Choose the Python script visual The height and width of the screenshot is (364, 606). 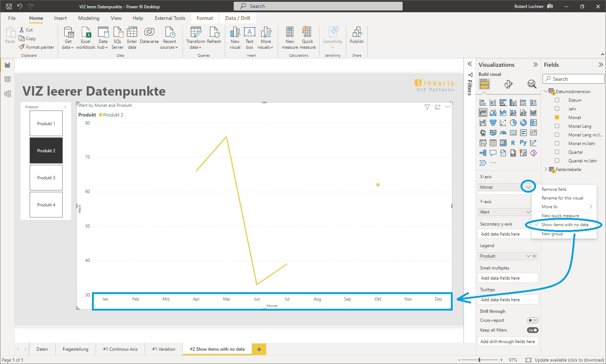(523, 142)
